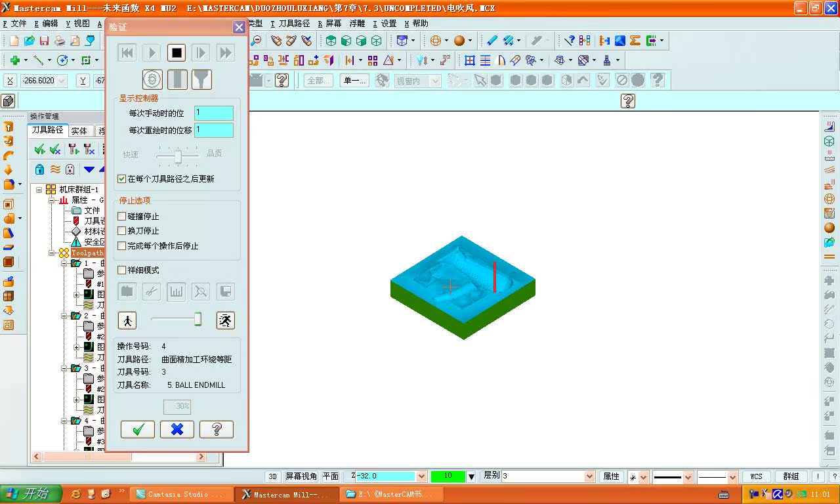Switch to Camtasia Studio taskbar item
This screenshot has width=840, height=504.
180,495
